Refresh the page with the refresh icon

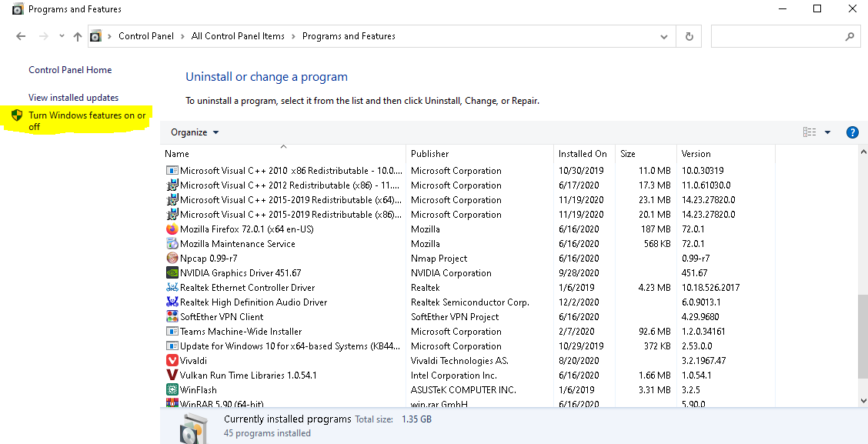click(689, 35)
